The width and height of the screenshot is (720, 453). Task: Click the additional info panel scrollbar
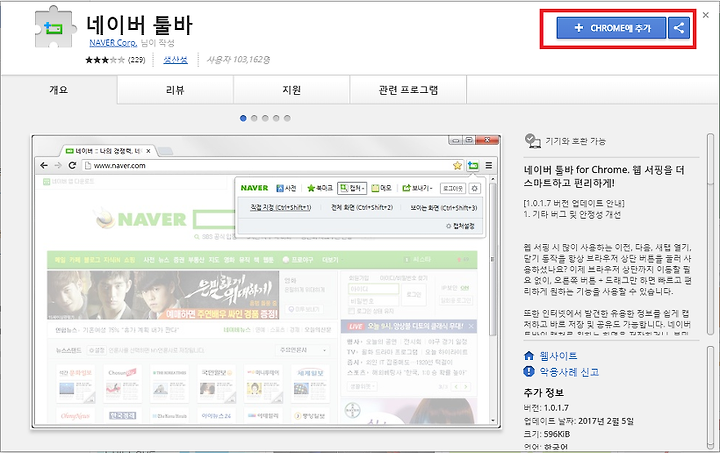[x=711, y=397]
